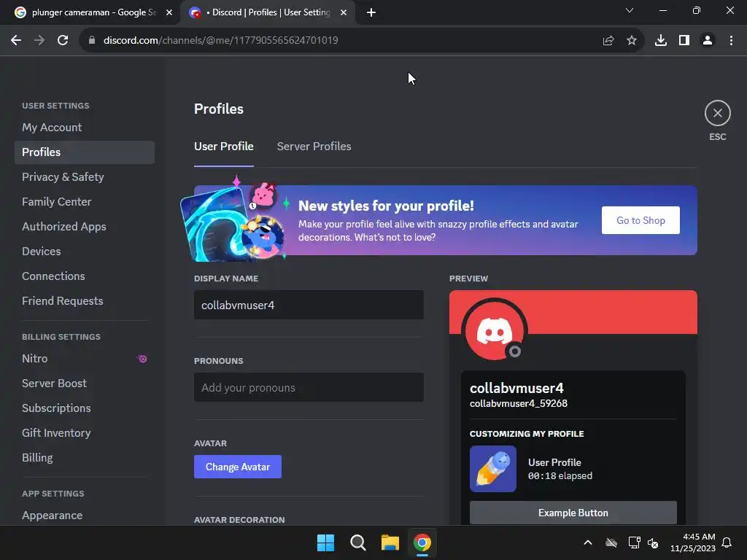Screen dimensions: 747x560
Task: Open Chrome downloads icon
Action: [661, 41]
